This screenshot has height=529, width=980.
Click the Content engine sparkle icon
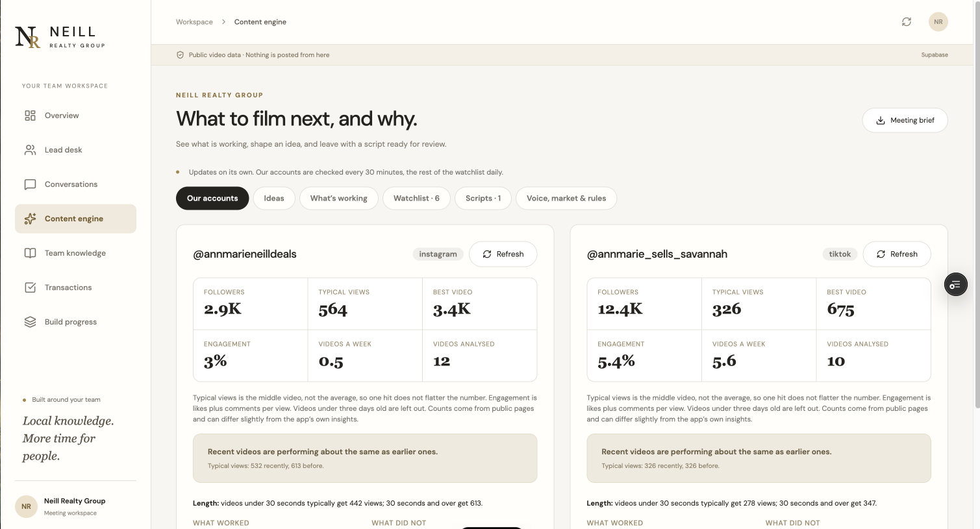[x=30, y=219]
